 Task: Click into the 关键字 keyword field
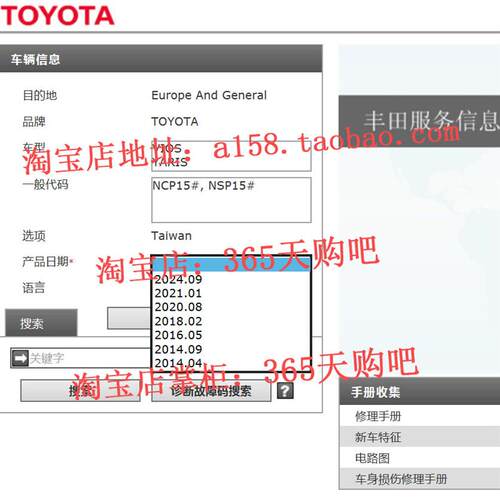(90, 358)
